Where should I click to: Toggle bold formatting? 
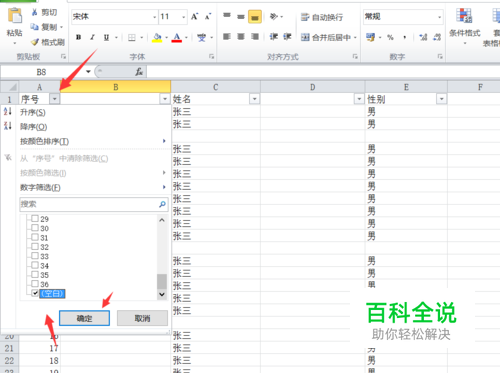click(78, 37)
